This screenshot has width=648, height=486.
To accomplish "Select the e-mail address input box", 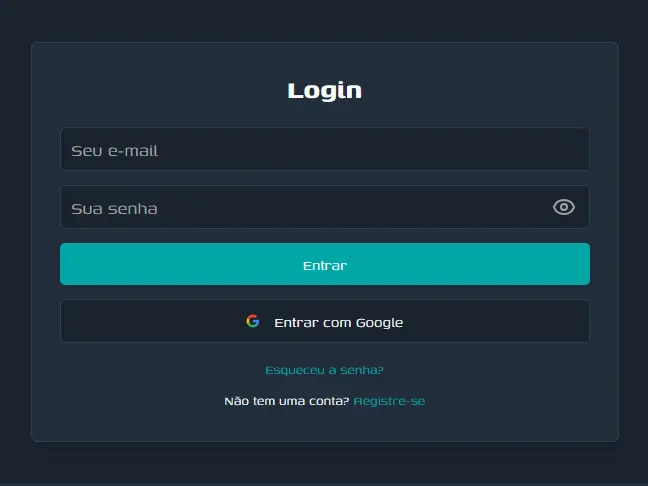I will (x=324, y=150).
